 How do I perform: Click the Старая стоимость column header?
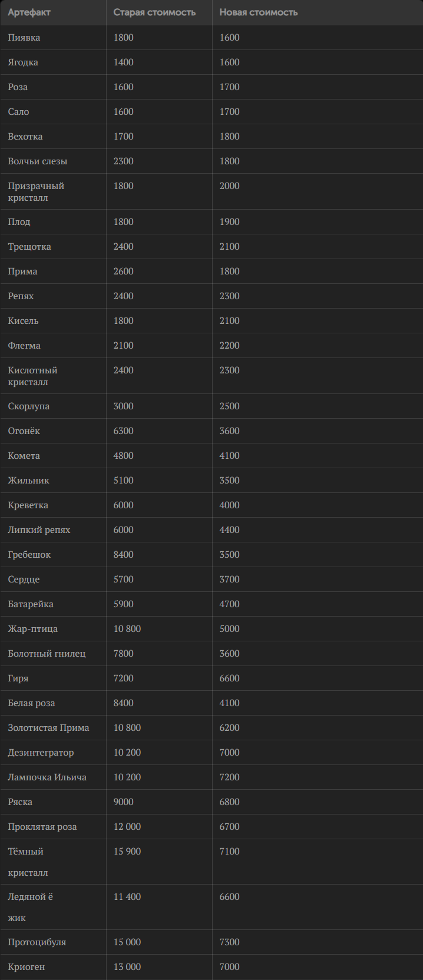coord(154,12)
